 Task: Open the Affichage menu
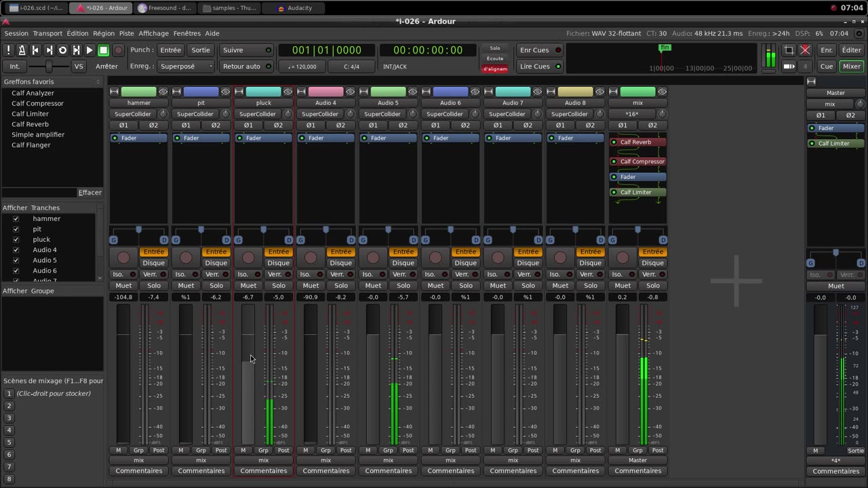154,33
